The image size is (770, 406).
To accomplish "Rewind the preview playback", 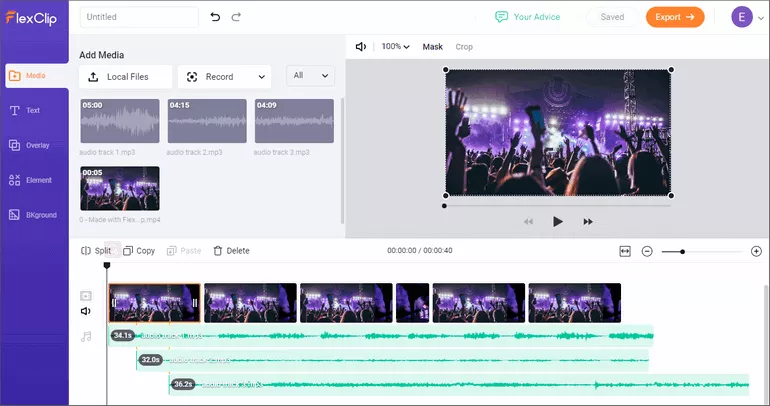I will tap(528, 222).
